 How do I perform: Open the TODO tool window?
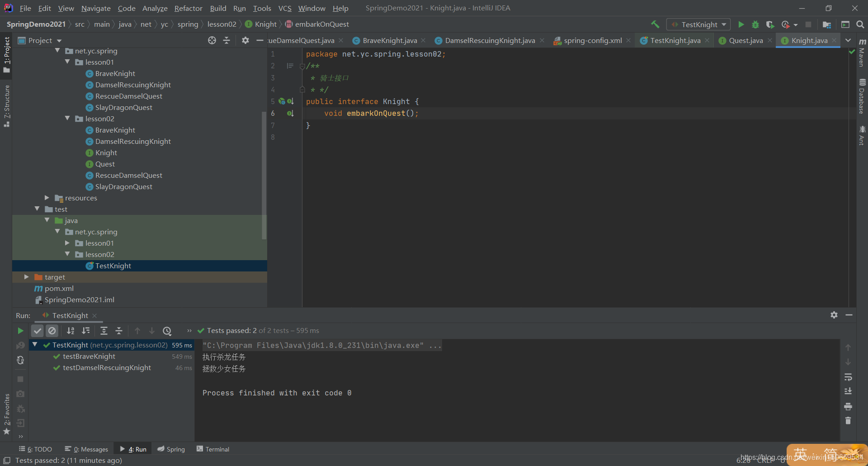click(35, 449)
